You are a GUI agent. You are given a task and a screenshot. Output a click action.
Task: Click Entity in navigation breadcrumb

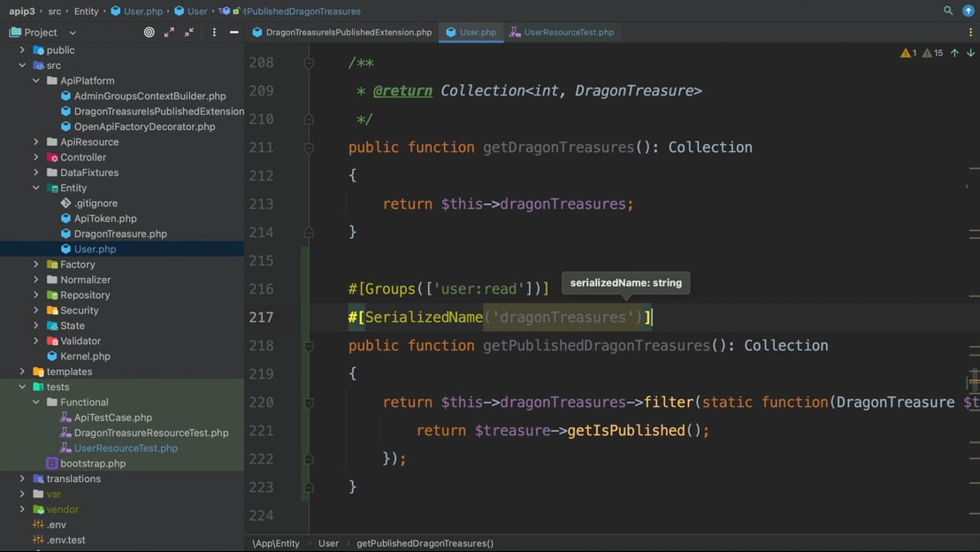(x=87, y=11)
